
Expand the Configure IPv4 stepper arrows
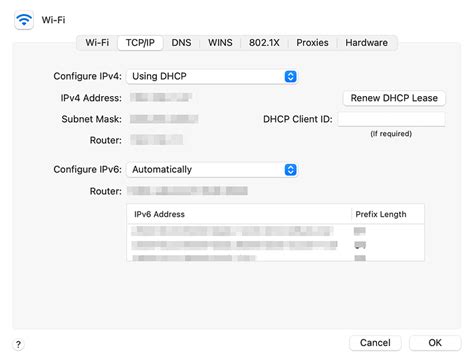[290, 76]
